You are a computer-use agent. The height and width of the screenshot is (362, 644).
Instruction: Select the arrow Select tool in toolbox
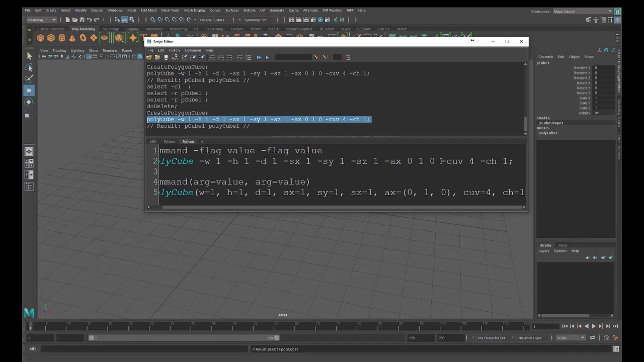pos(29,56)
